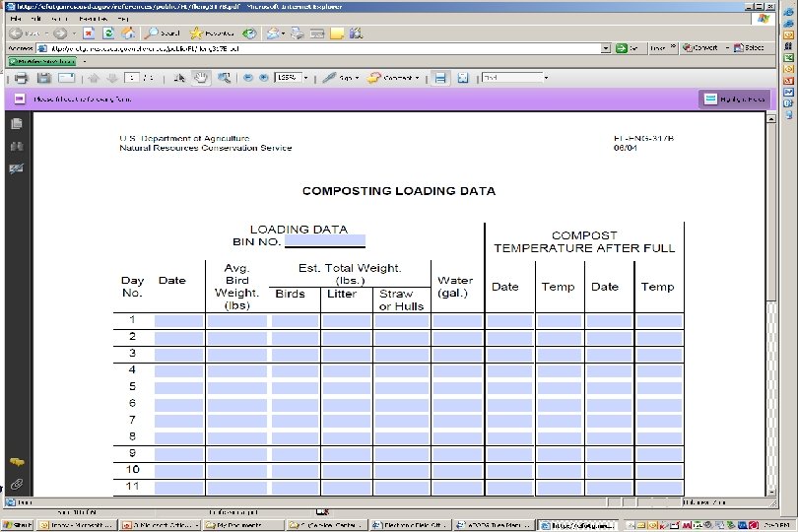Select the Hand tool in PDF toolbar

[201, 78]
